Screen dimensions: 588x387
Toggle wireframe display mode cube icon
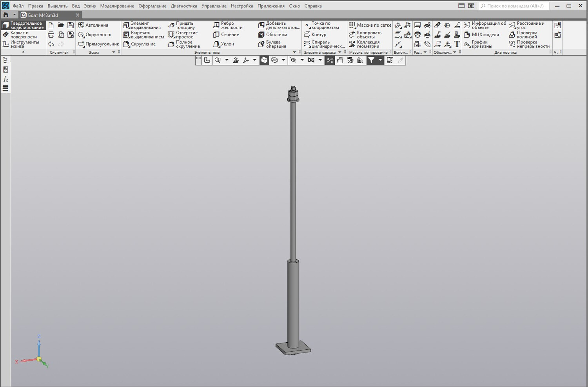coord(274,60)
